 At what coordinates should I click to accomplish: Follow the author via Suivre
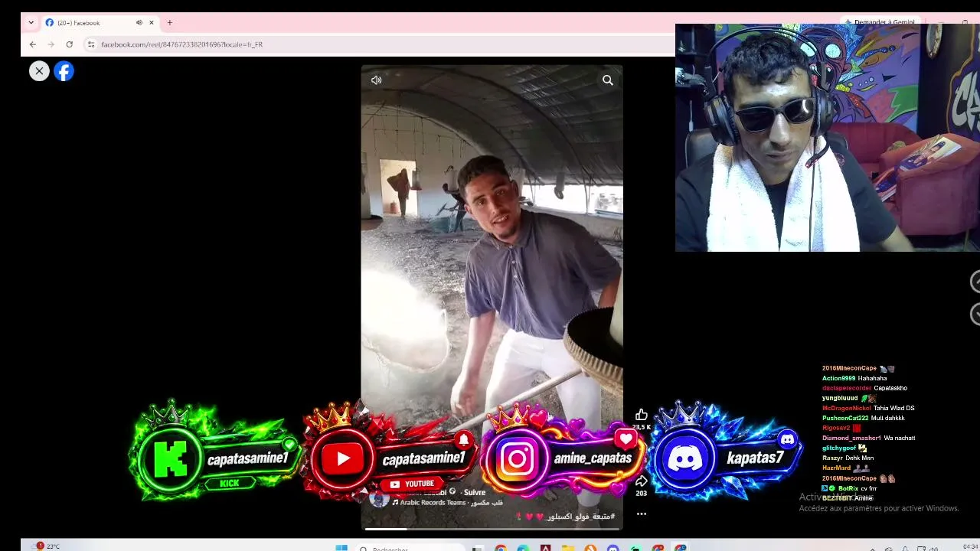point(475,492)
